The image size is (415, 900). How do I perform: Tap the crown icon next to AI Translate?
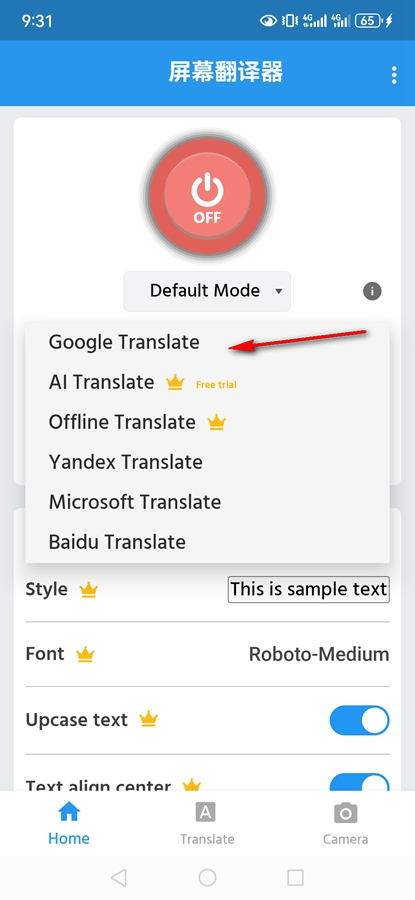(174, 382)
